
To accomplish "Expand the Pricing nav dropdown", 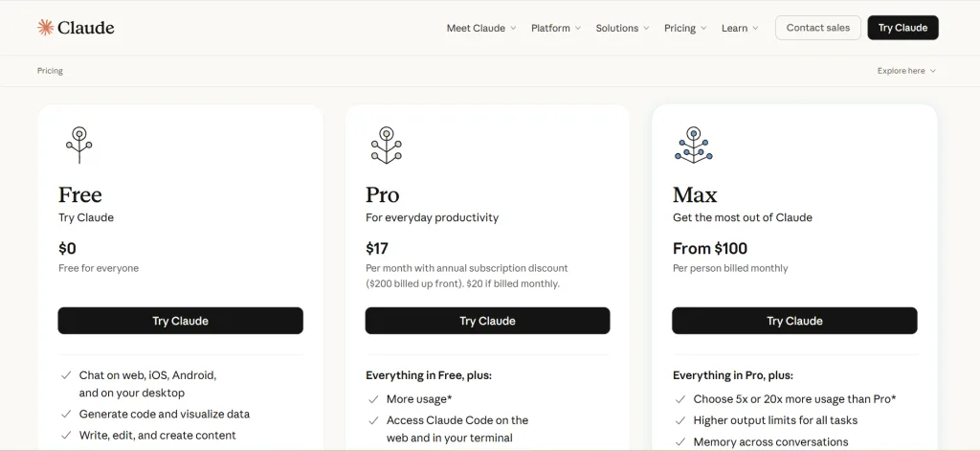I will pos(685,28).
